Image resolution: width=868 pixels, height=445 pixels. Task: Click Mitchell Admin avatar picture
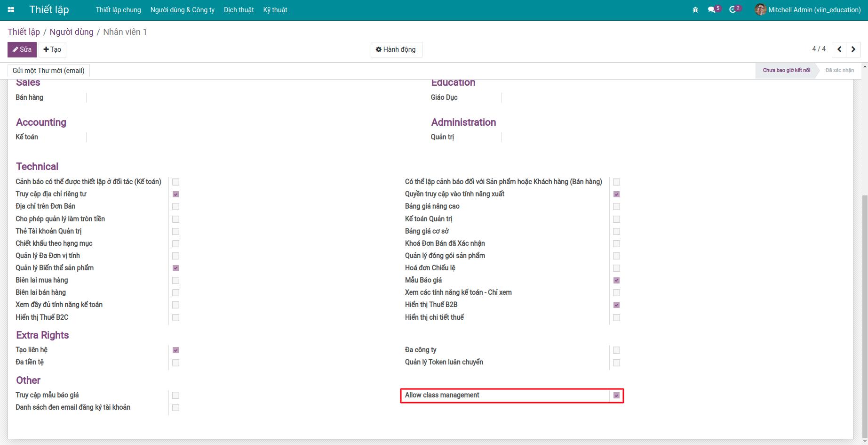click(x=760, y=10)
